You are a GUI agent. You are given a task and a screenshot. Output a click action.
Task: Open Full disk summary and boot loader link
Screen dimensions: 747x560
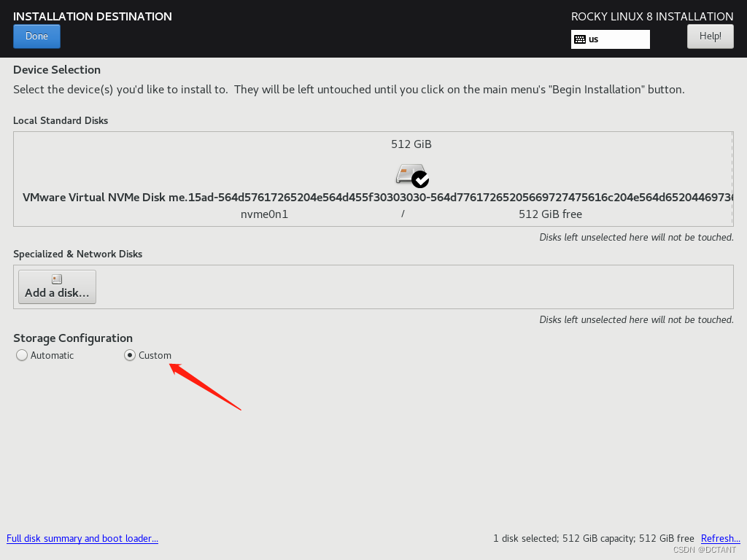(x=82, y=538)
